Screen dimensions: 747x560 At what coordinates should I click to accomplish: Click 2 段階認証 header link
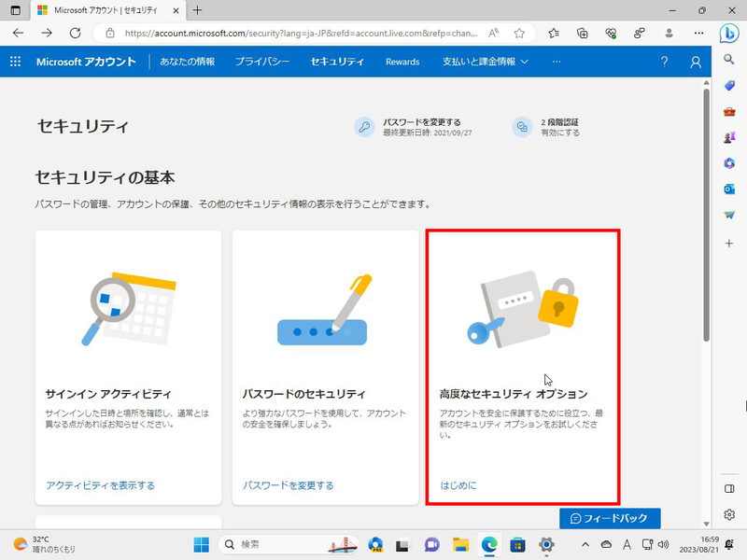[559, 122]
